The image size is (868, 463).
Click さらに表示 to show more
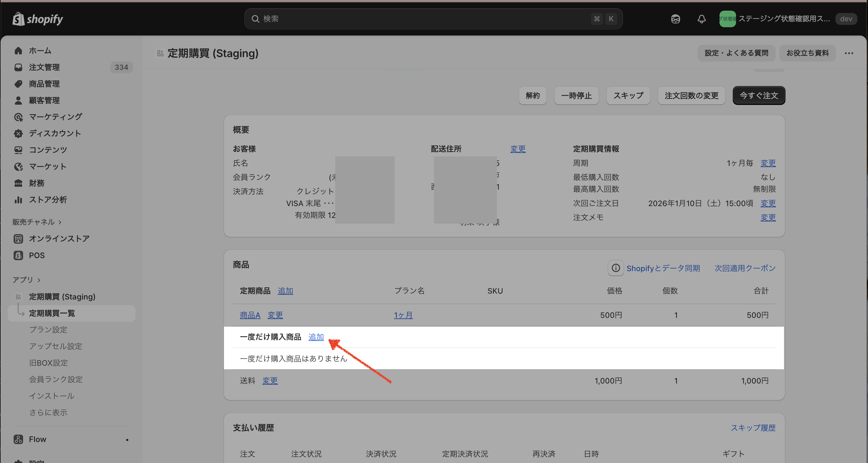tap(48, 412)
